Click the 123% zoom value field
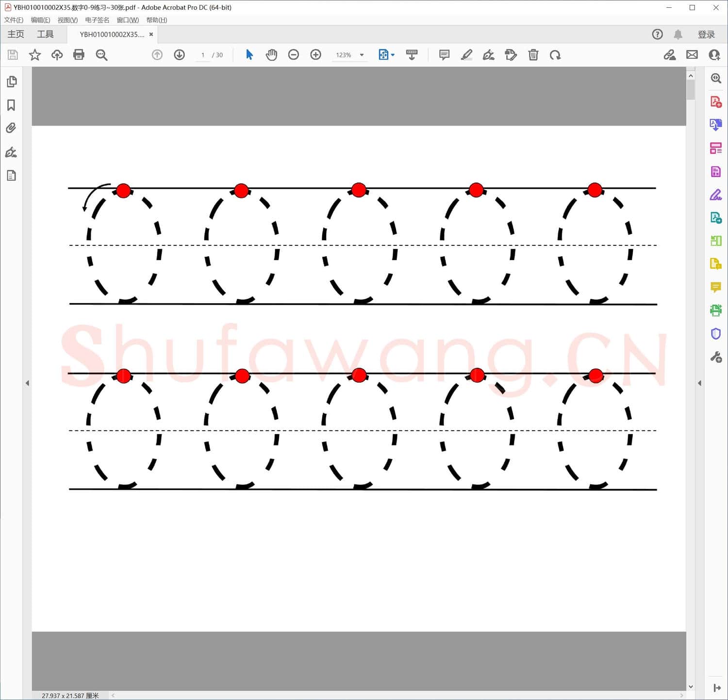728x700 pixels. [x=344, y=55]
